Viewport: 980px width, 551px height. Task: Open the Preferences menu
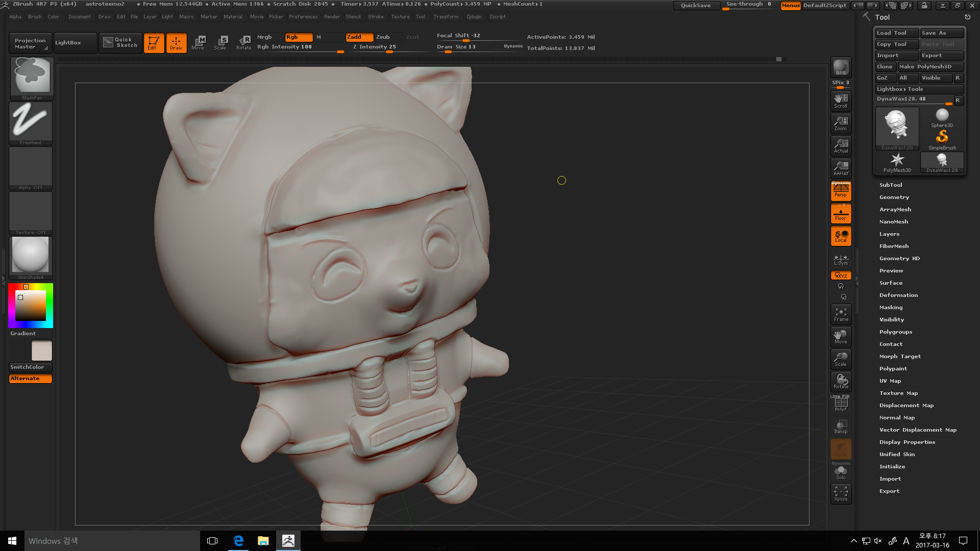[303, 17]
